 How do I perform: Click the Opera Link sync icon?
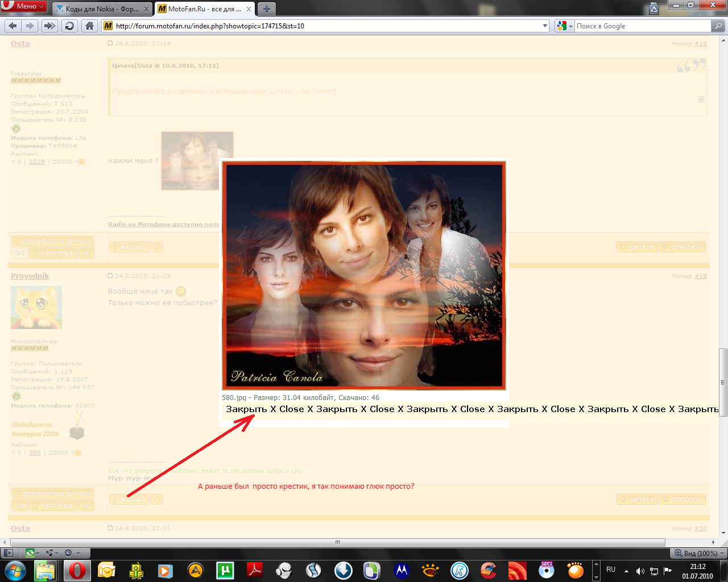click(x=30, y=552)
